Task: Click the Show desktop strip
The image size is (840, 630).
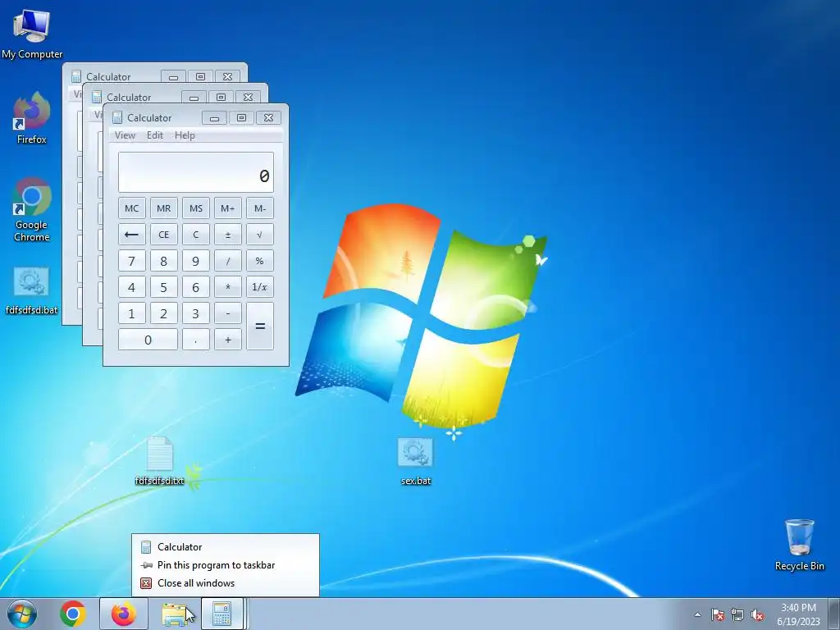Action: [x=834, y=614]
